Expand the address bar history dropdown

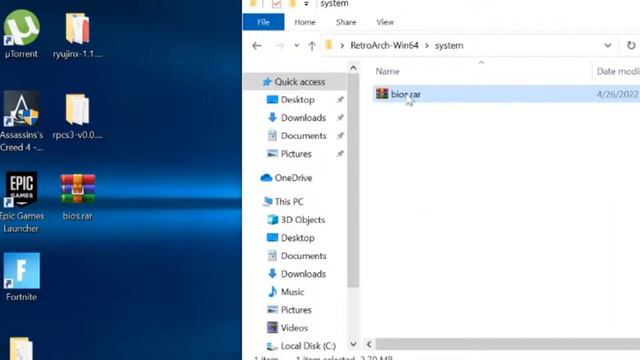tap(608, 45)
